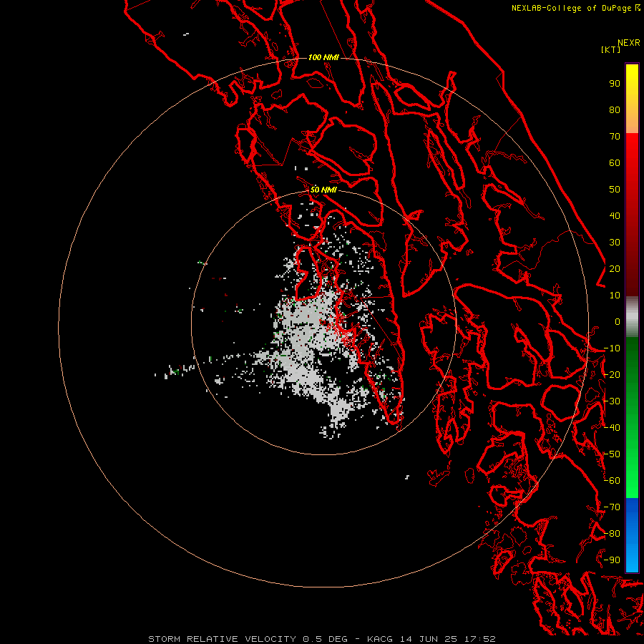Click the 100 NMI range ring label
The width and height of the screenshot is (644, 644).
click(323, 57)
